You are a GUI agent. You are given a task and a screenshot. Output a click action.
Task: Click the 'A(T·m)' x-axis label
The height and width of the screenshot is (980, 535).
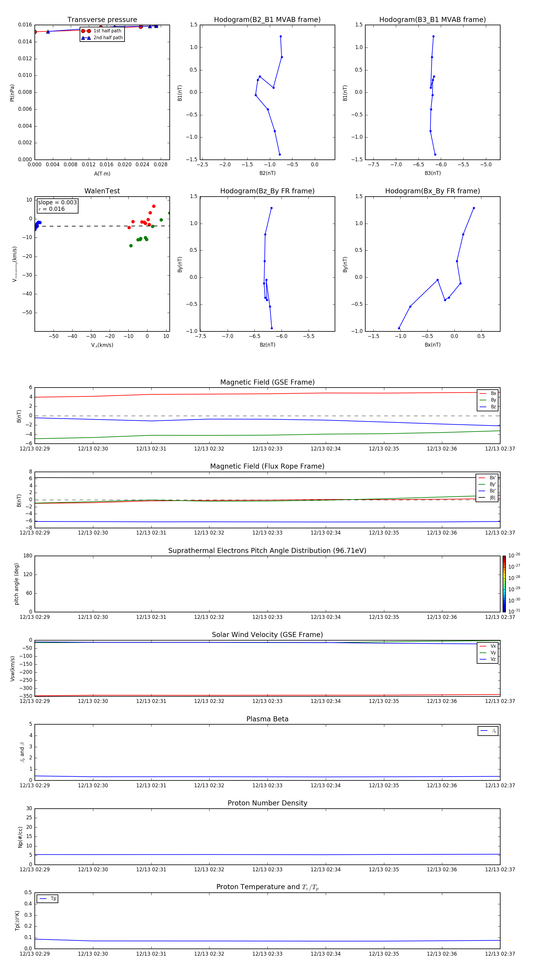pyautogui.click(x=102, y=174)
